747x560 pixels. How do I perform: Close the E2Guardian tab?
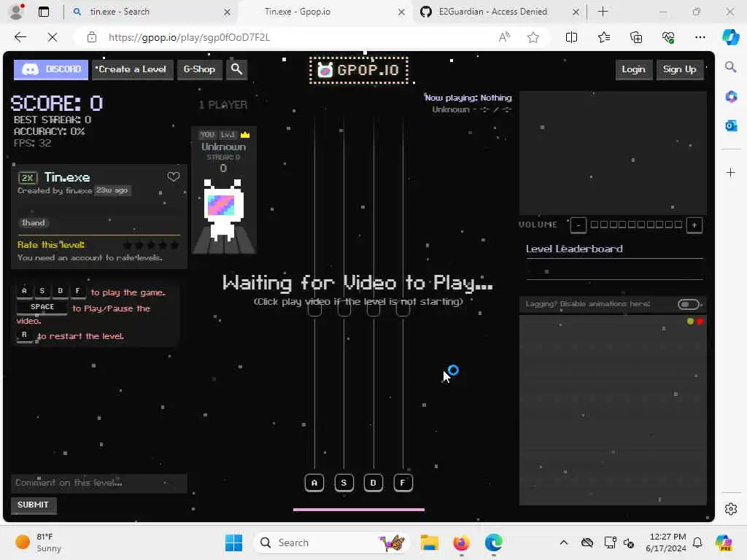tap(576, 12)
